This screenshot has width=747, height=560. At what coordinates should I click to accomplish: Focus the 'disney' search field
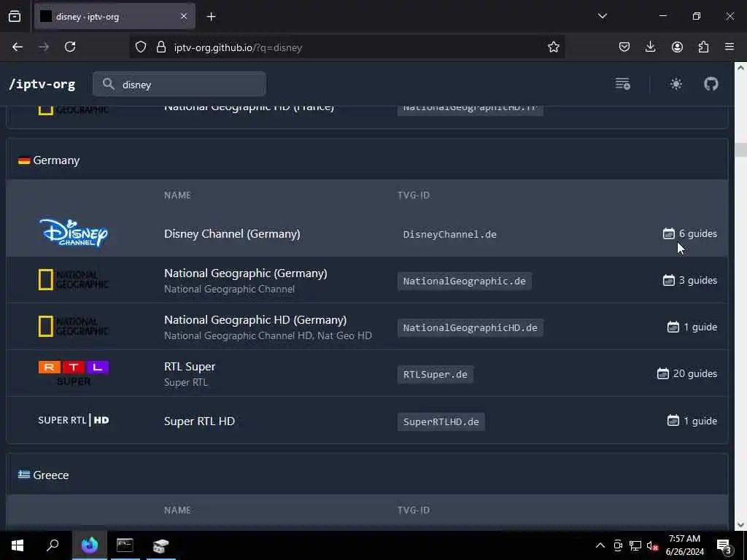179,85
